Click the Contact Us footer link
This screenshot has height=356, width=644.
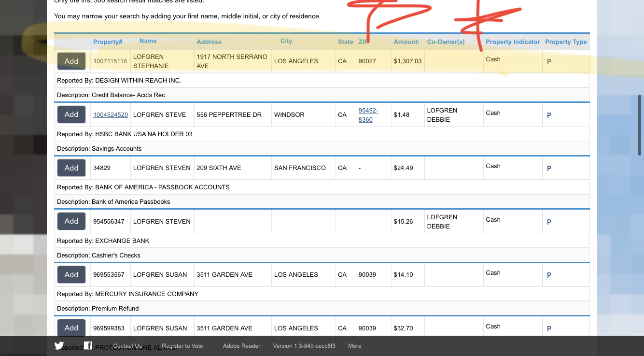pos(127,346)
